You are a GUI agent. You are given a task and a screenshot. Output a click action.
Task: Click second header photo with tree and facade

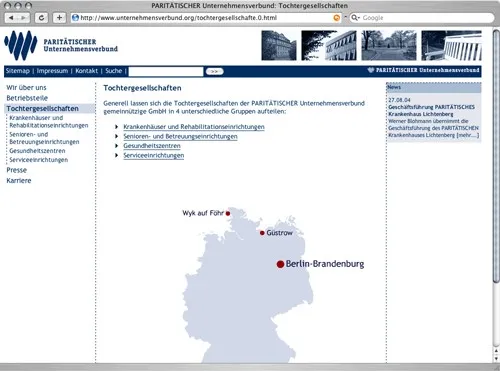pyautogui.click(x=329, y=45)
